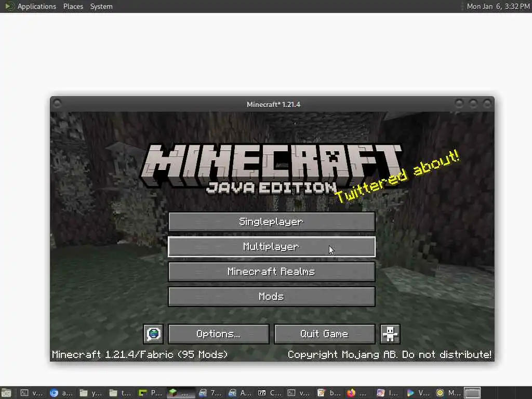
Task: Click 'Minecraft 1.21.4/Fabric (95 Mods)' version text
Action: point(140,354)
